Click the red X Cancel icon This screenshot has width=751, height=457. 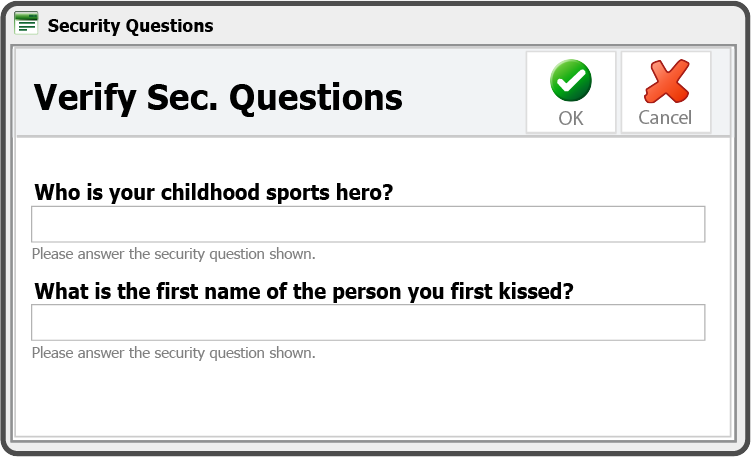pyautogui.click(x=666, y=81)
